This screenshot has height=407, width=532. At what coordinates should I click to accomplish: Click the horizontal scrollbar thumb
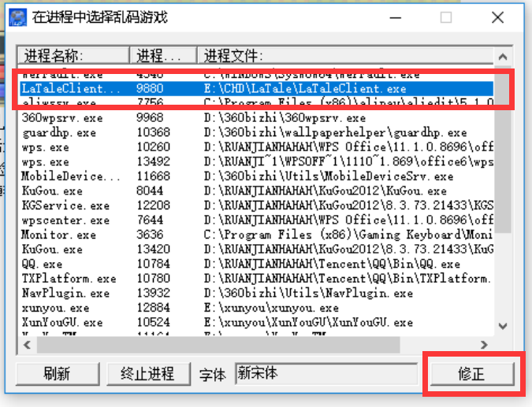click(218, 345)
